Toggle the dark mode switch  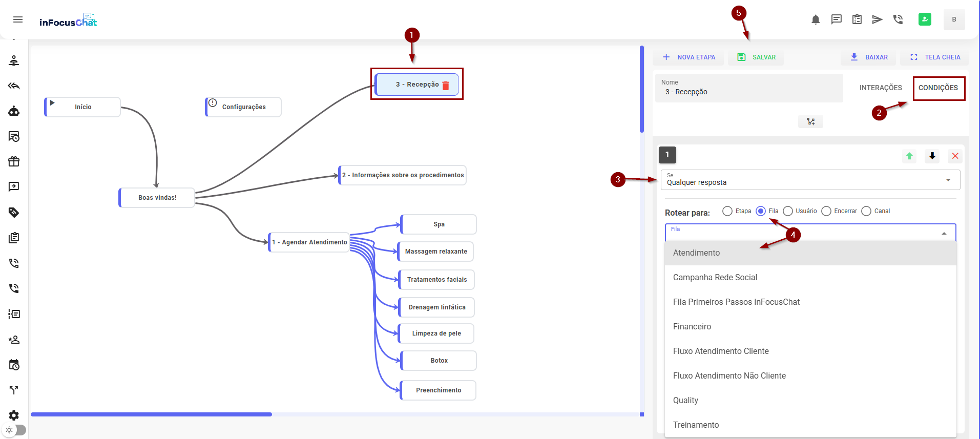14,430
